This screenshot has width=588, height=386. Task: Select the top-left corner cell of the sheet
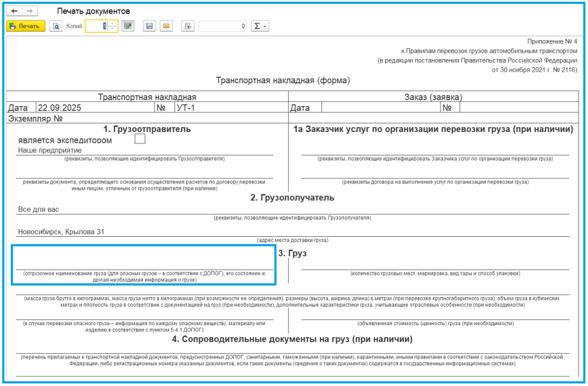[12, 41]
